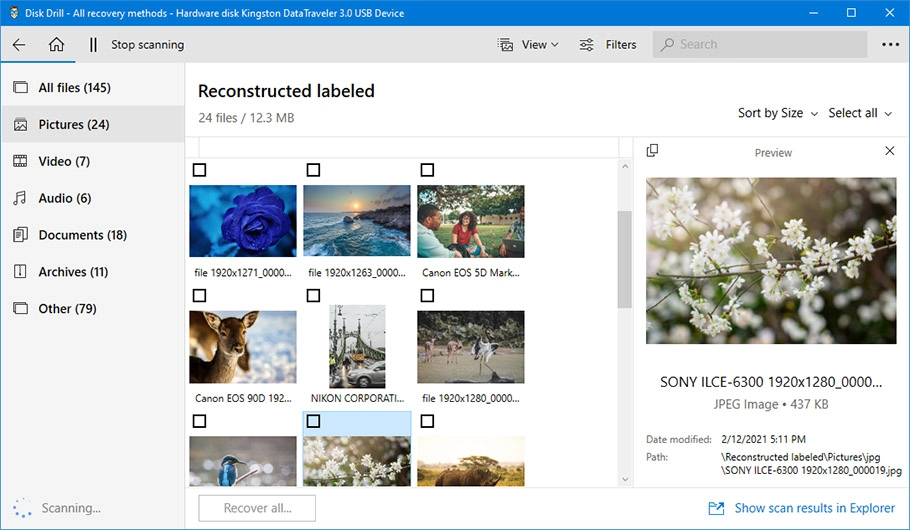
Task: Switch to Documents (18) in sidebar
Action: coord(82,235)
